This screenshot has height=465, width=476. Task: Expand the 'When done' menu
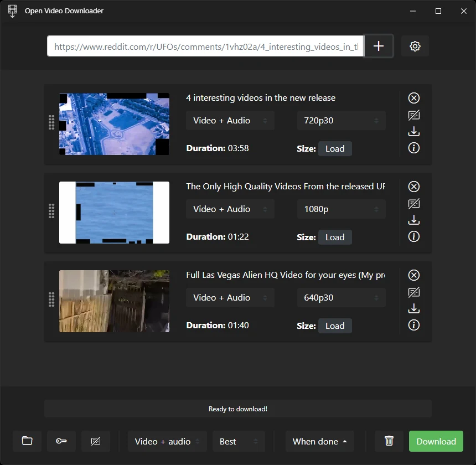point(320,441)
